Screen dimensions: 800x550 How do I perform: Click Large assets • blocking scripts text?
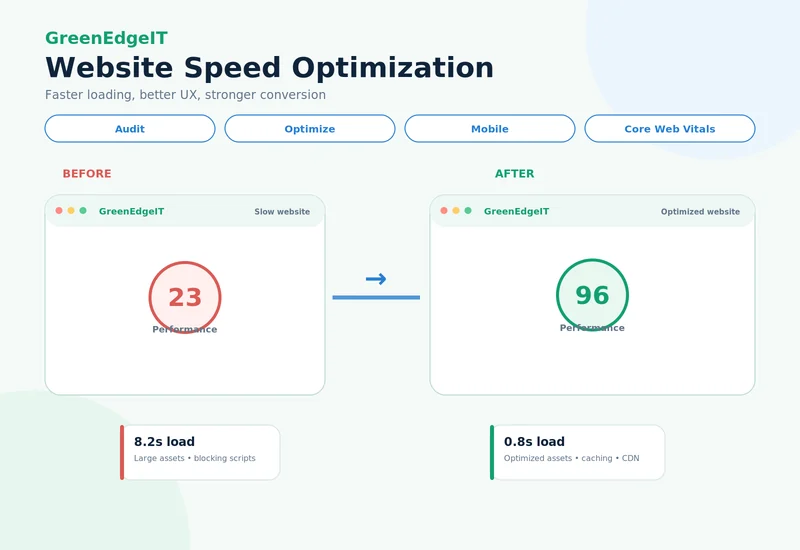coord(194,458)
